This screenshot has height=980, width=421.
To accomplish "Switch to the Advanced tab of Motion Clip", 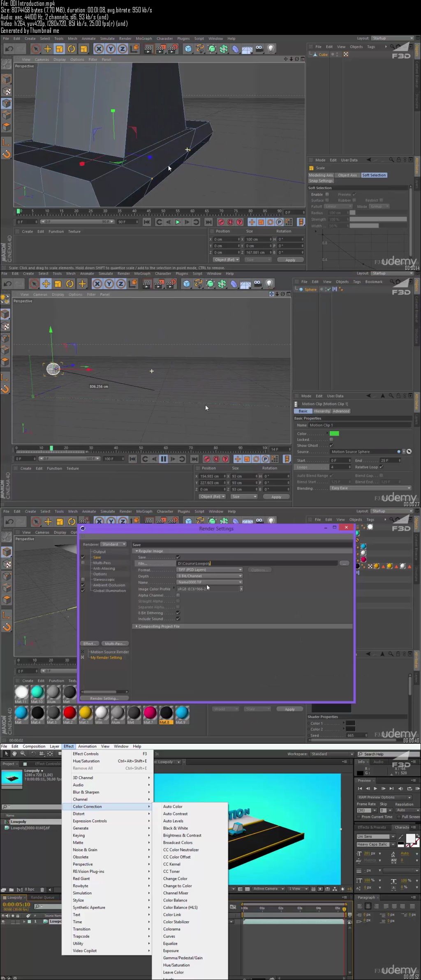I will coord(341,411).
